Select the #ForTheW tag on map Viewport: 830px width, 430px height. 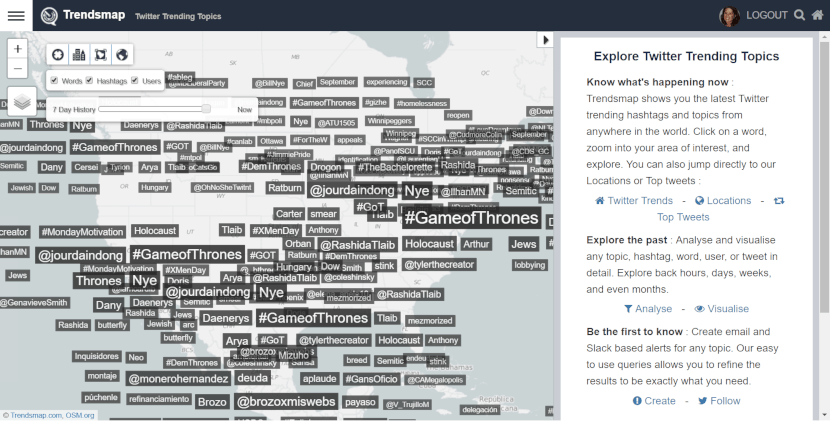[x=310, y=140]
